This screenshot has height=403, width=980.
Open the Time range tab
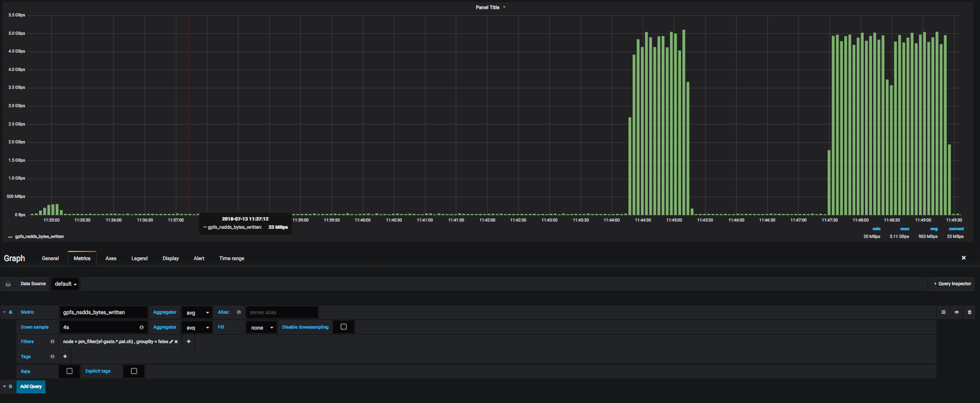point(231,259)
